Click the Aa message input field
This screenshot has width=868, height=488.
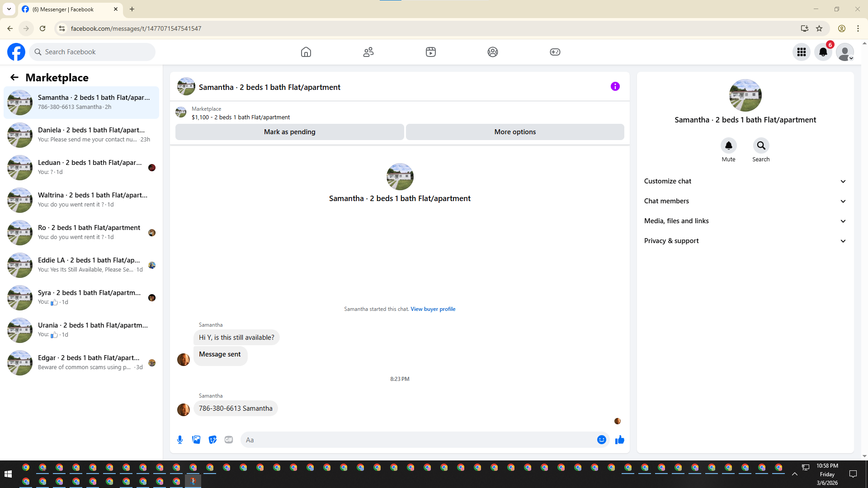(x=416, y=440)
